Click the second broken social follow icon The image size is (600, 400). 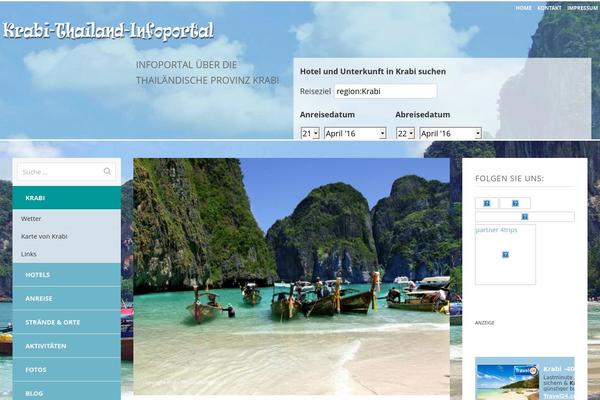click(x=515, y=203)
